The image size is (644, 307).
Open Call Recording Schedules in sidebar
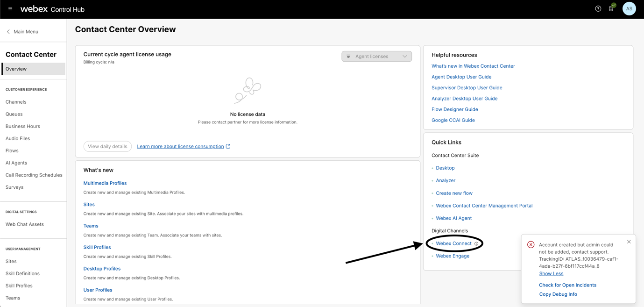pyautogui.click(x=34, y=175)
